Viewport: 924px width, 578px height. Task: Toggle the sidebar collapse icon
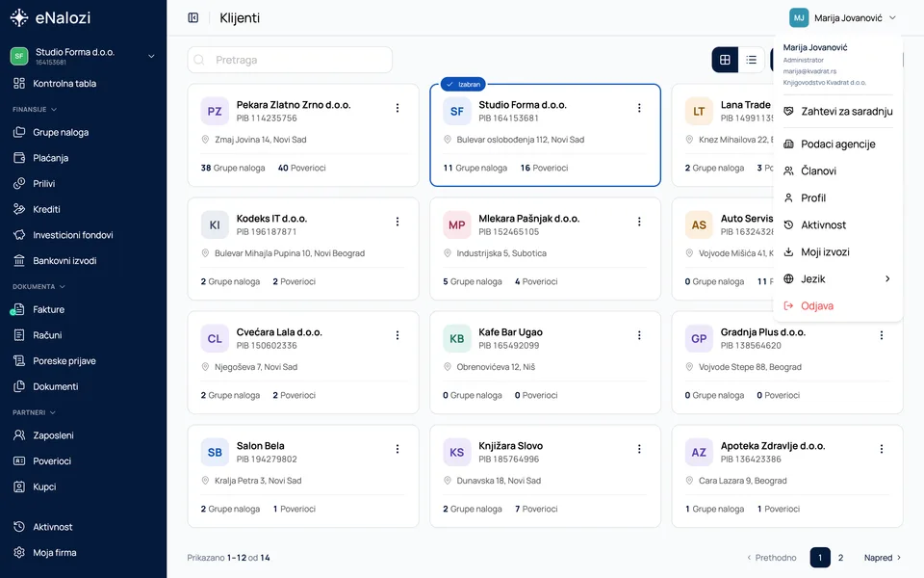(x=192, y=17)
